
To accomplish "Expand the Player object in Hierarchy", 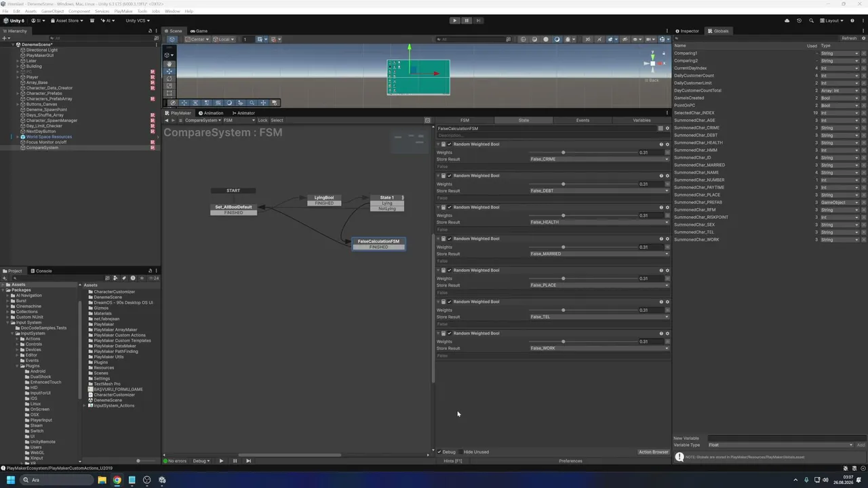I will (18, 77).
